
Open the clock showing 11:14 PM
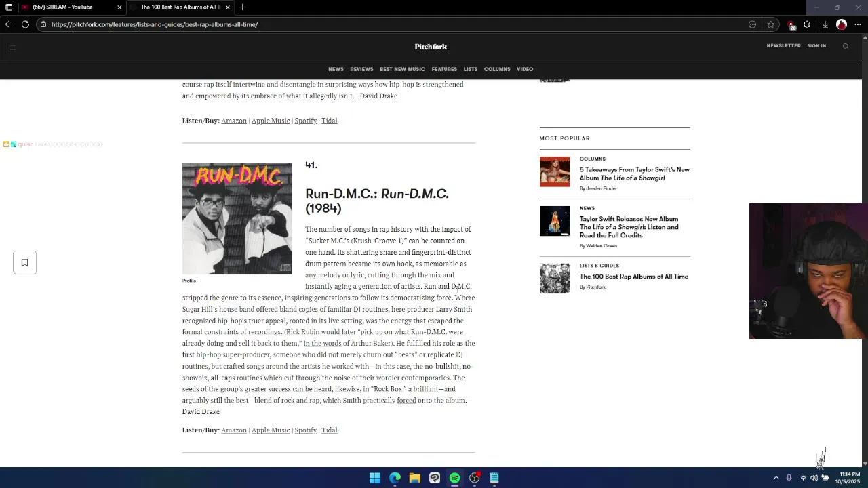[849, 478]
